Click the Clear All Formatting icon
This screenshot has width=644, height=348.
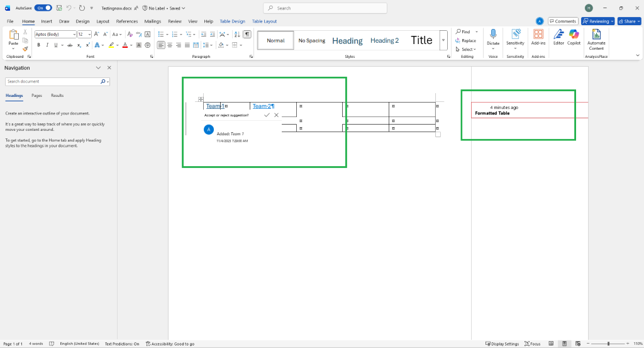tap(130, 34)
